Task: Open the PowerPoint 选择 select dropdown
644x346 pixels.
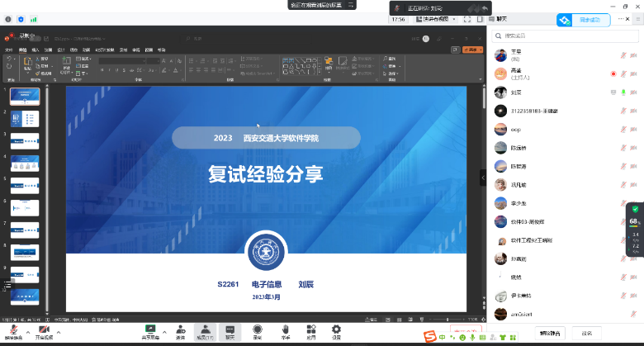Action: [391, 73]
